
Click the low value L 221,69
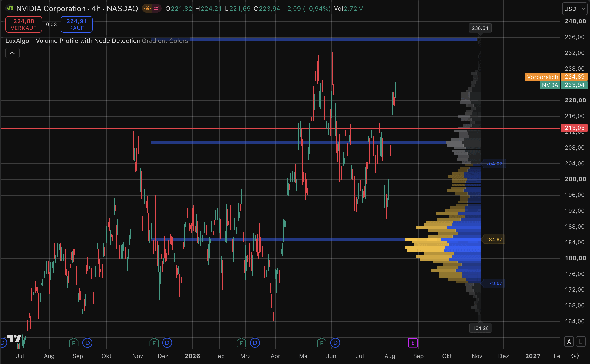[238, 9]
